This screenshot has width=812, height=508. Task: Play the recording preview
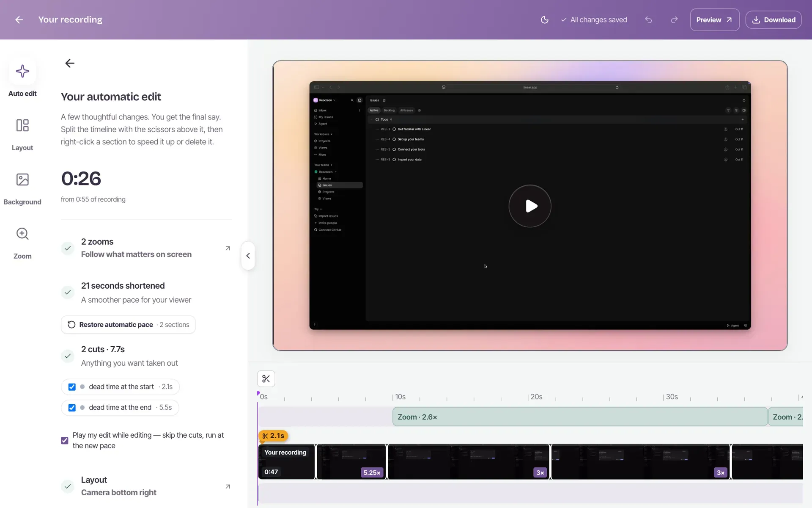[x=530, y=206]
